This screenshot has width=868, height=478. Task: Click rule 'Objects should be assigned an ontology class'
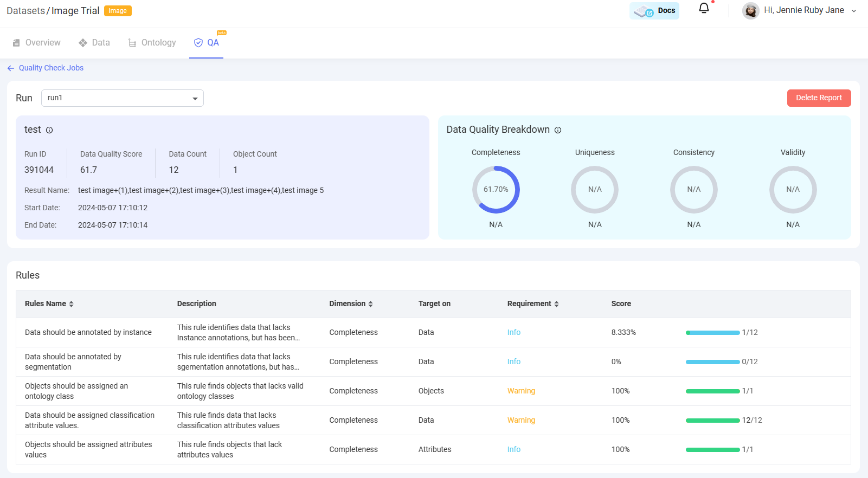[x=76, y=391]
